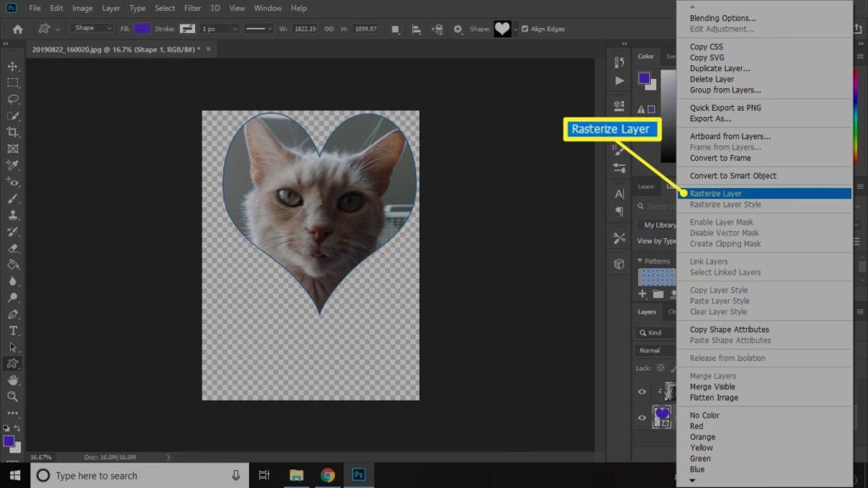This screenshot has height=488, width=868.
Task: Open the Filter menu
Action: click(x=192, y=8)
